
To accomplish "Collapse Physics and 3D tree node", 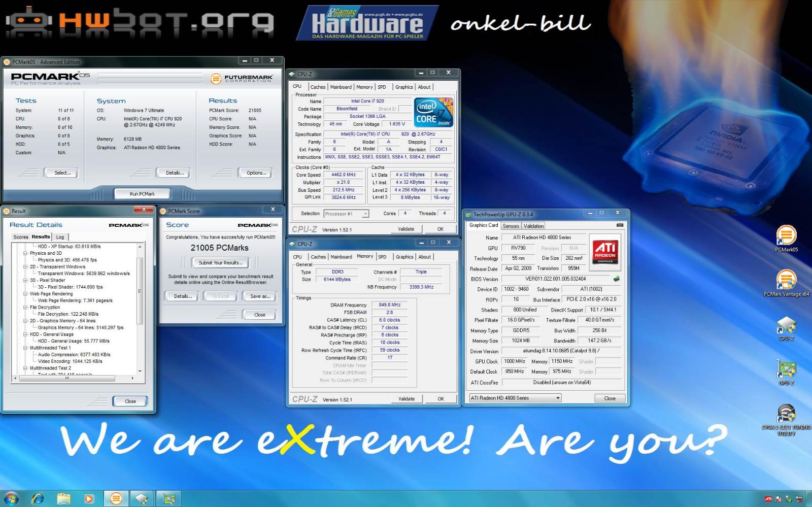I will (25, 253).
